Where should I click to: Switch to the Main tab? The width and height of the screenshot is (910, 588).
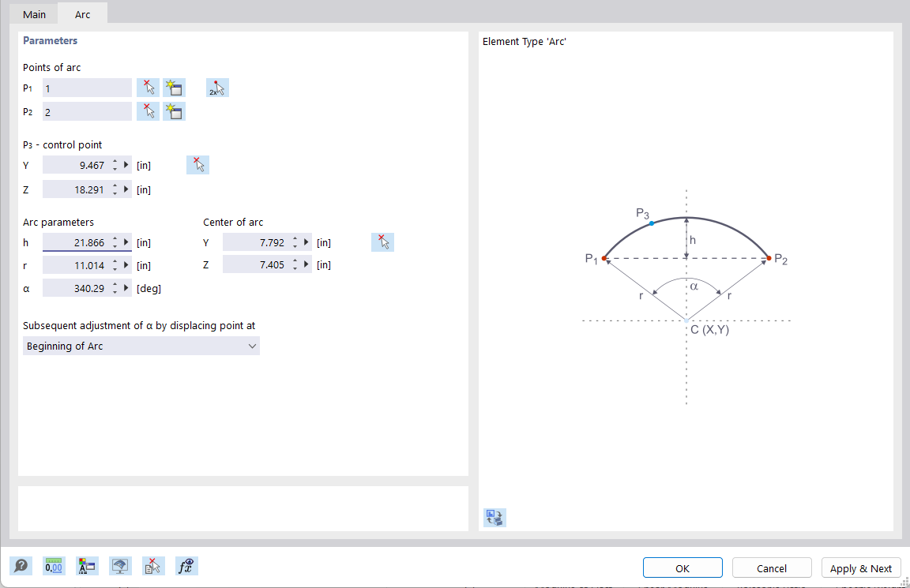(x=33, y=13)
